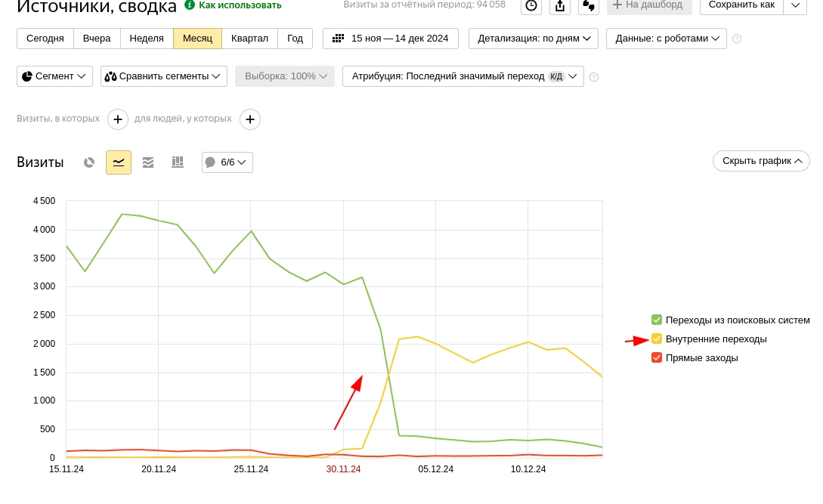Toggle 'Прямые заходы' checkbox
The width and height of the screenshot is (823, 504).
coord(657,357)
